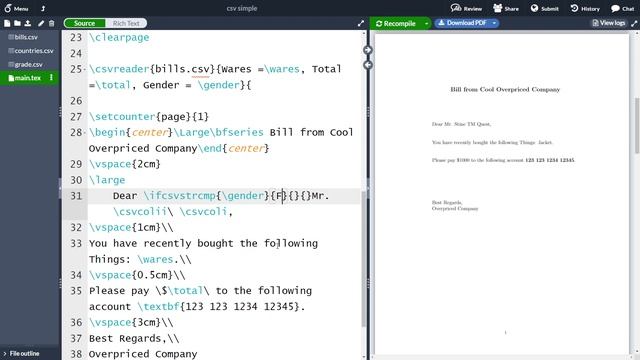Recompile the document

click(396, 23)
